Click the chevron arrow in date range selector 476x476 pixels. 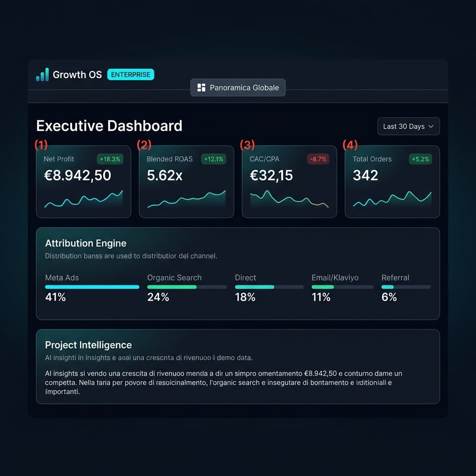pyautogui.click(x=431, y=126)
